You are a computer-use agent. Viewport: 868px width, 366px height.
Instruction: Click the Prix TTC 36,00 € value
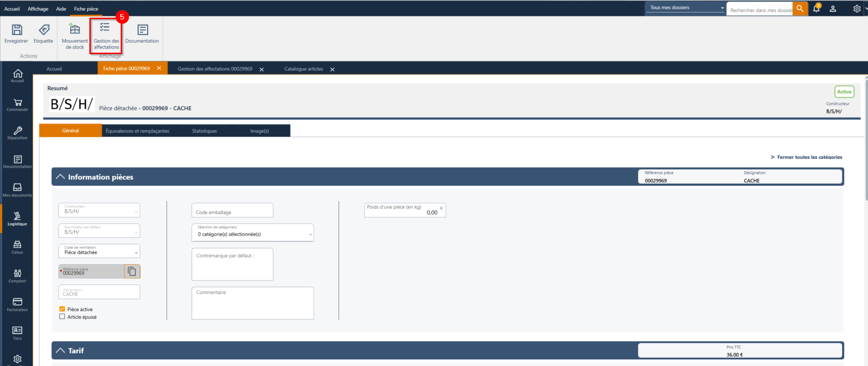coord(735,355)
